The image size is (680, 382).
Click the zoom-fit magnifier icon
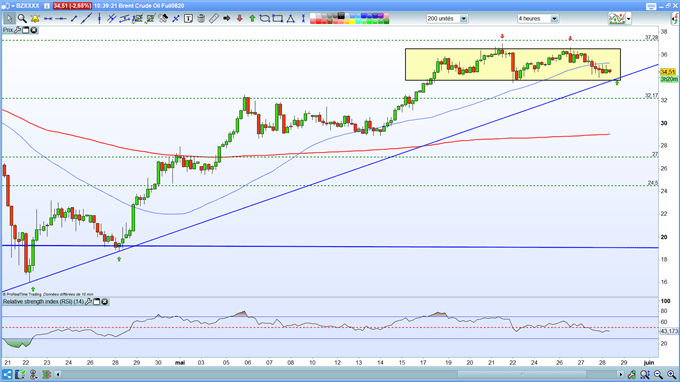[x=645, y=374]
